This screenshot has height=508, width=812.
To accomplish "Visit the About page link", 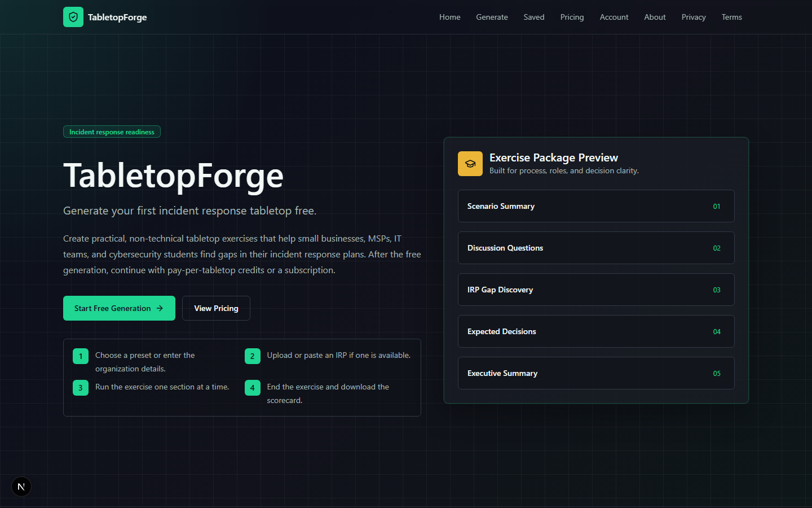I will [655, 17].
